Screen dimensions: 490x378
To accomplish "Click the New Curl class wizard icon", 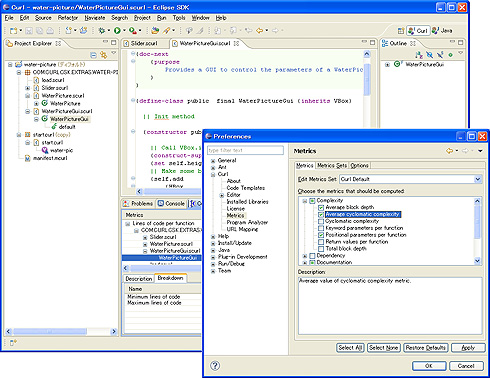I will tap(69, 31).
